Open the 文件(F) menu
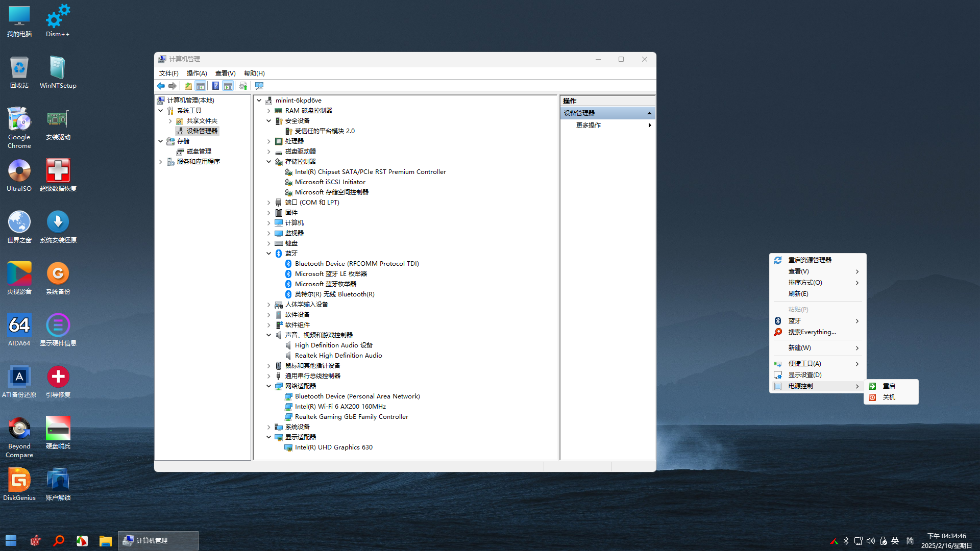This screenshot has width=980, height=551. click(x=168, y=73)
